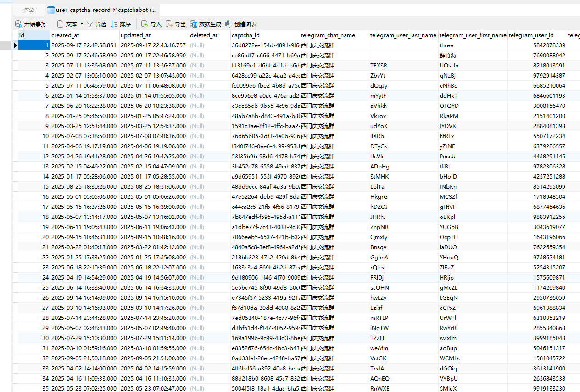Click first name cell 'INbKn'
The height and width of the screenshot is (392, 580).
tap(473, 186)
